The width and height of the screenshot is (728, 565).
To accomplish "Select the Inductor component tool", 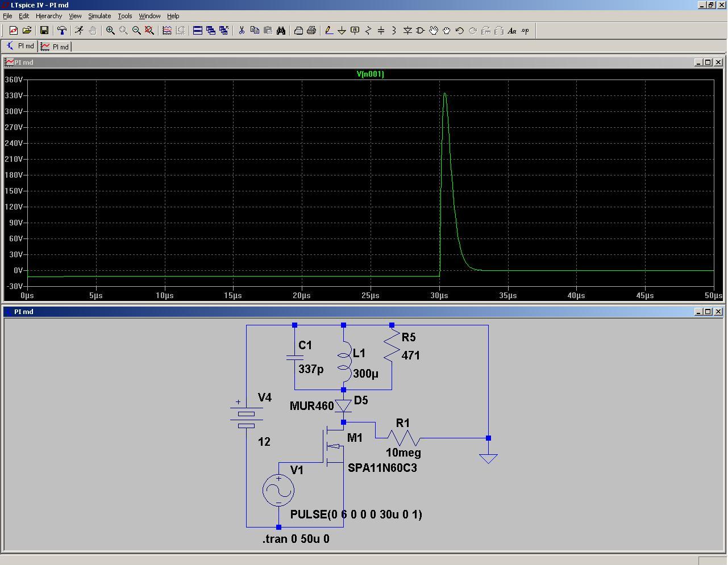I will (x=394, y=31).
